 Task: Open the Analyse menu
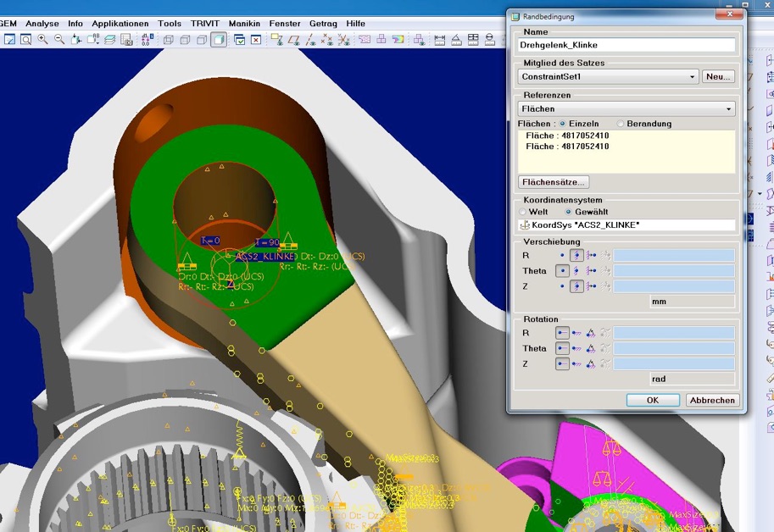(42, 24)
